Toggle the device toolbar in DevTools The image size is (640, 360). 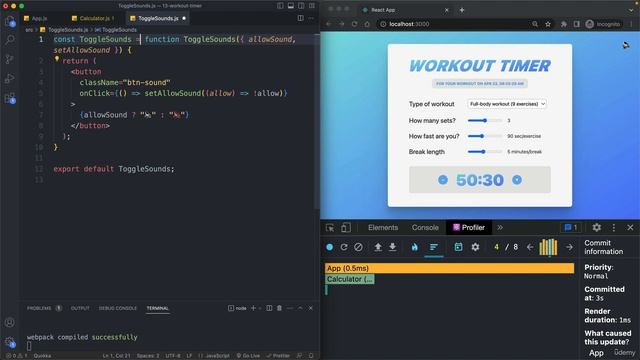click(x=345, y=228)
